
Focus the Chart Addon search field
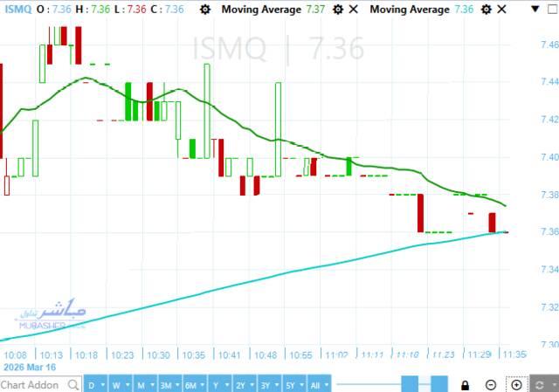tap(31, 384)
